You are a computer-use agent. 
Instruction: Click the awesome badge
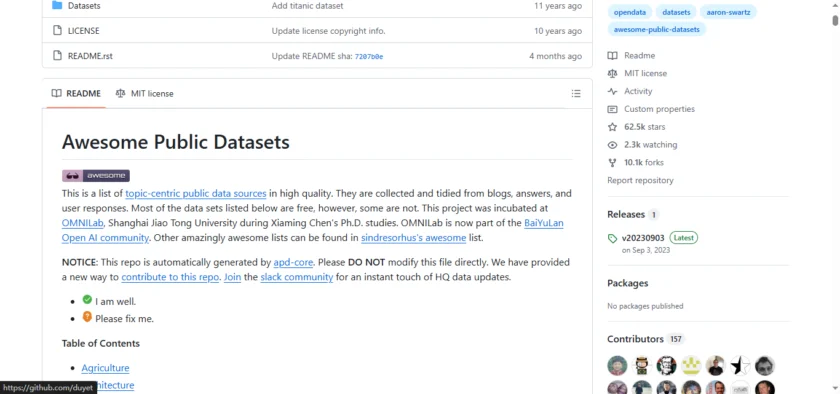coord(96,175)
